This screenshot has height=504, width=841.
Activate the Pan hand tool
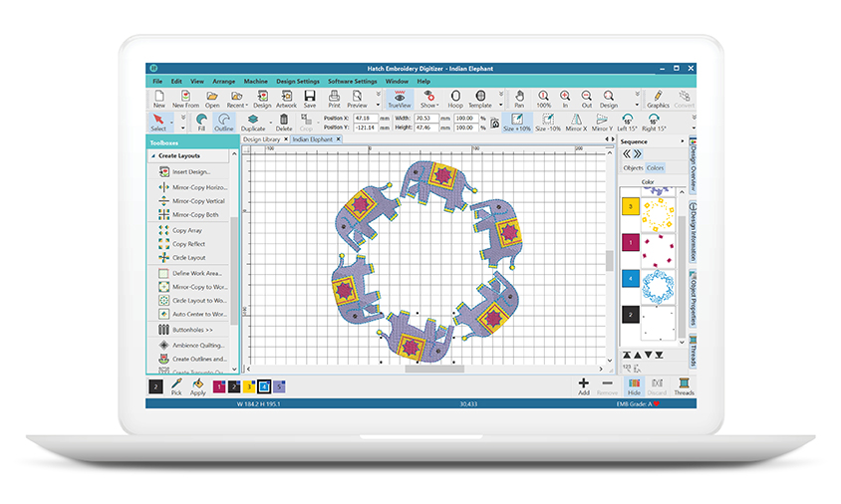coord(519,99)
